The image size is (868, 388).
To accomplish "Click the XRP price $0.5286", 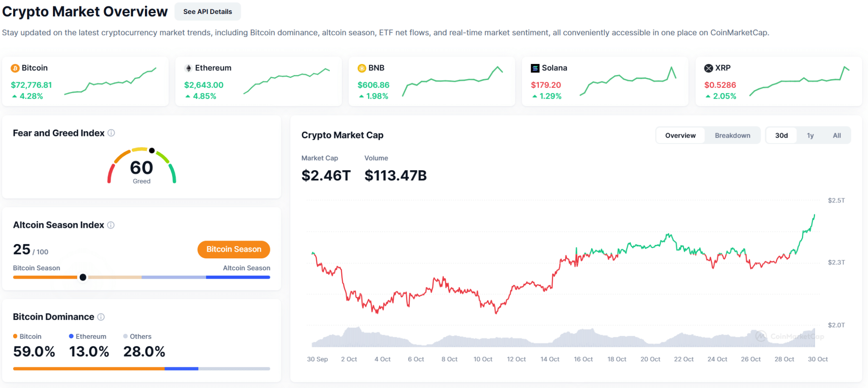I will tap(720, 85).
